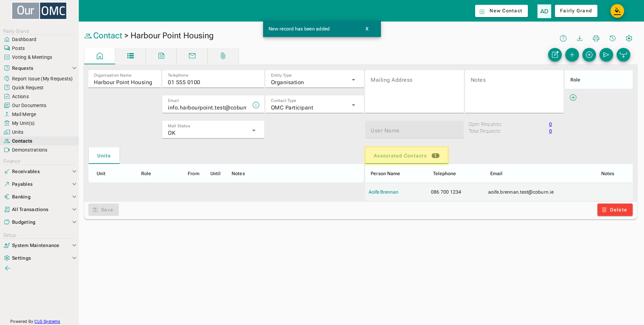This screenshot has width=644, height=325.
Task: Close the New record notification
Action: 367,29
